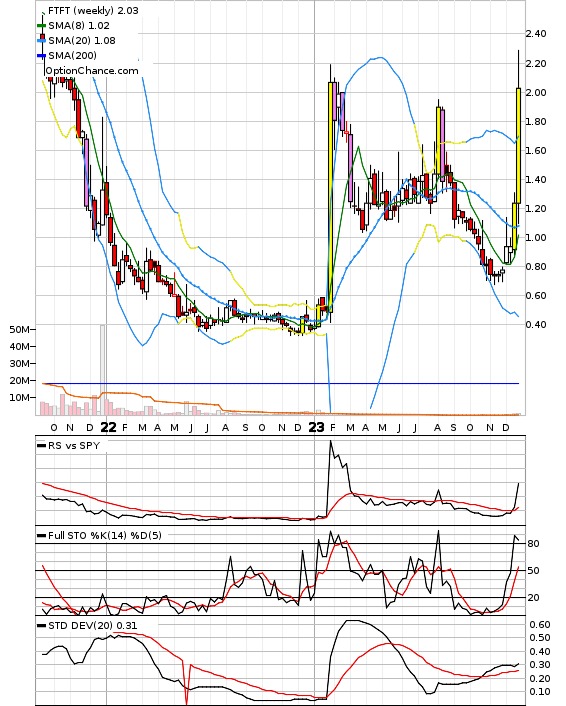The height and width of the screenshot is (706, 566).
Task: Click the 80 level label on stochastic panel
Action: click(x=533, y=544)
